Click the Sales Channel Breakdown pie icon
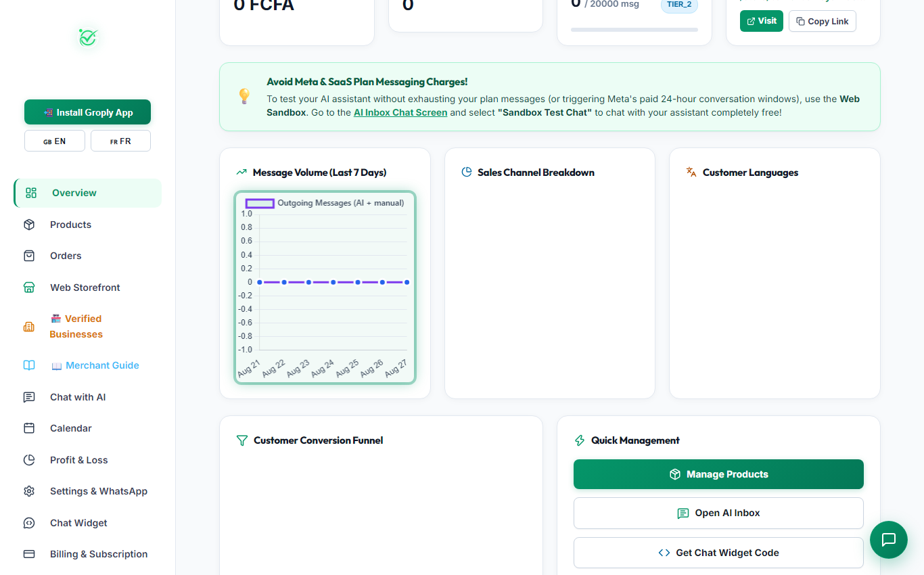924x575 pixels. 467,172
